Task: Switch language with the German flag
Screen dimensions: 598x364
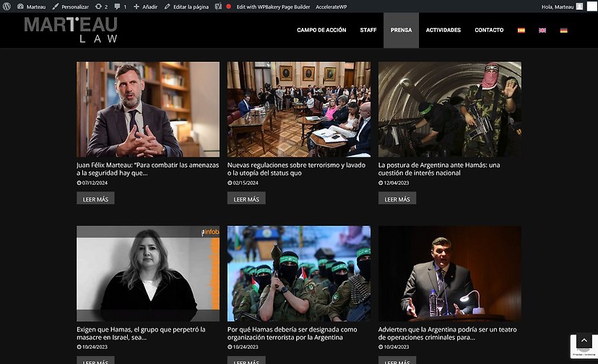Action: (563, 30)
